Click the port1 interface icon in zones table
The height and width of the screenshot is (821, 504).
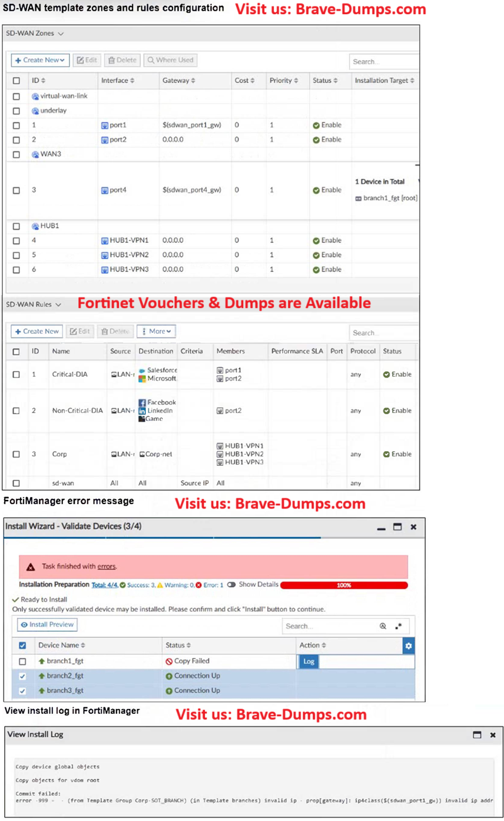[x=105, y=125]
